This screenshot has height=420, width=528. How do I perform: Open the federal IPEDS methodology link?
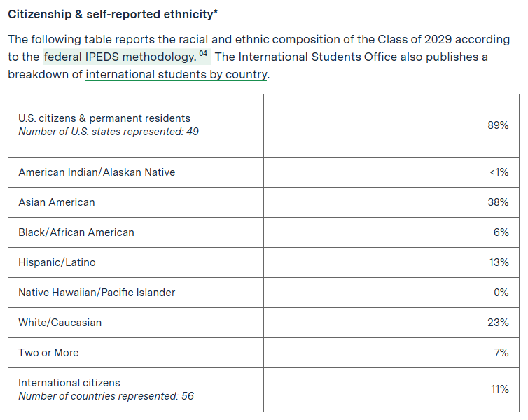click(119, 57)
